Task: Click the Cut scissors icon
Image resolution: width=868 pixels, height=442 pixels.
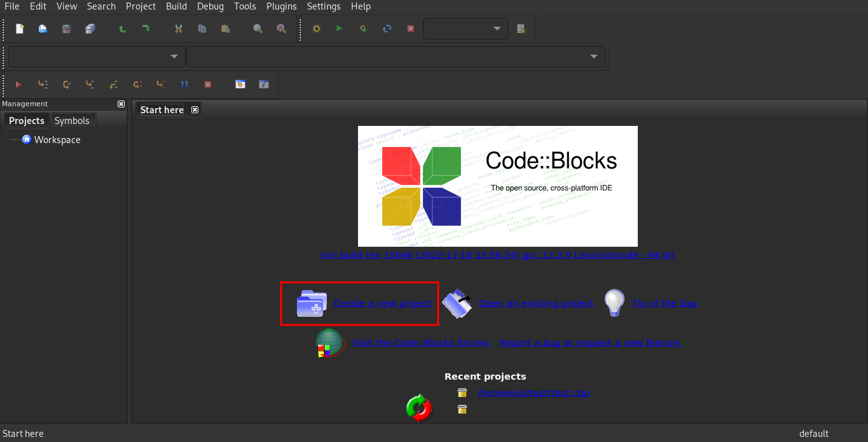Action: (x=178, y=29)
